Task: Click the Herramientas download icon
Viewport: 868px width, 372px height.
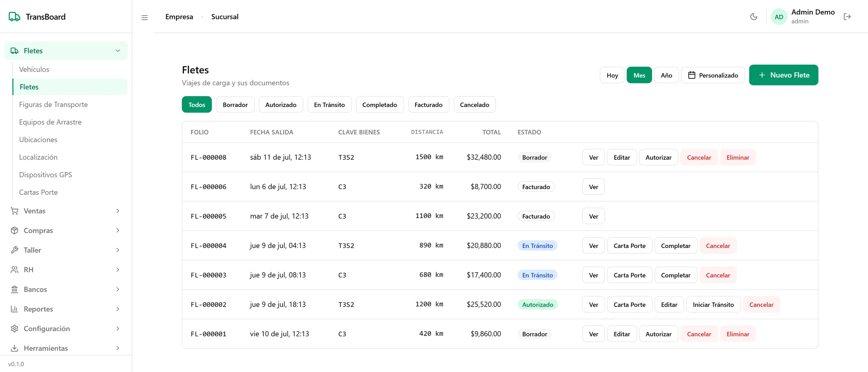Action: pyautogui.click(x=14, y=348)
